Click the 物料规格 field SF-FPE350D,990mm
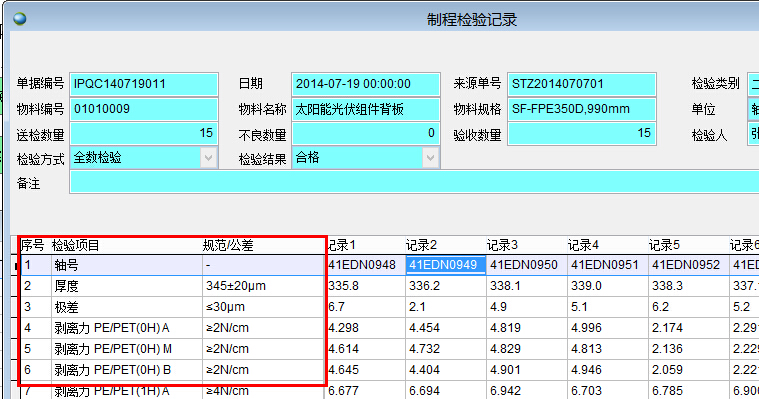 point(581,109)
